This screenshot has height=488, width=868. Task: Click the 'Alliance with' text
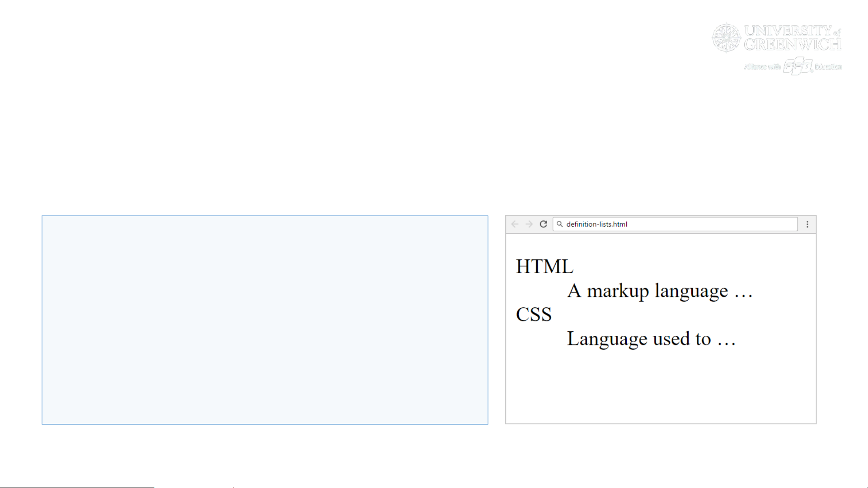coord(762,67)
